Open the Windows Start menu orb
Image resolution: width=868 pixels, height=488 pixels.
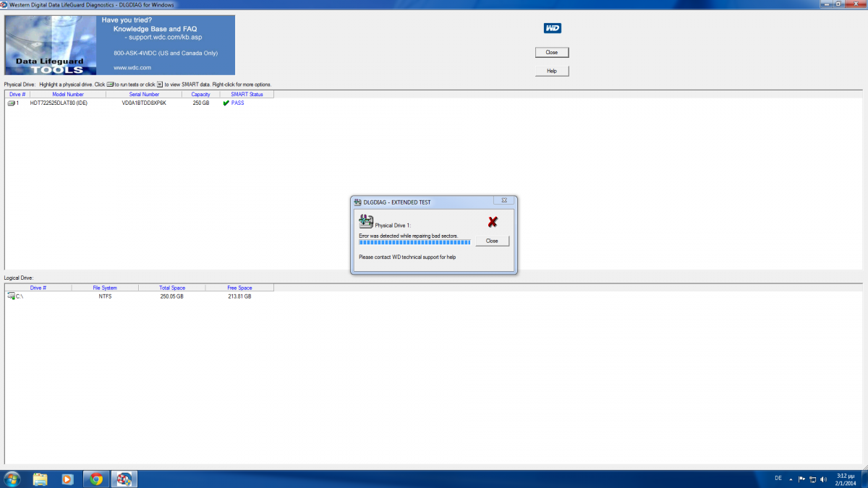pos(12,479)
